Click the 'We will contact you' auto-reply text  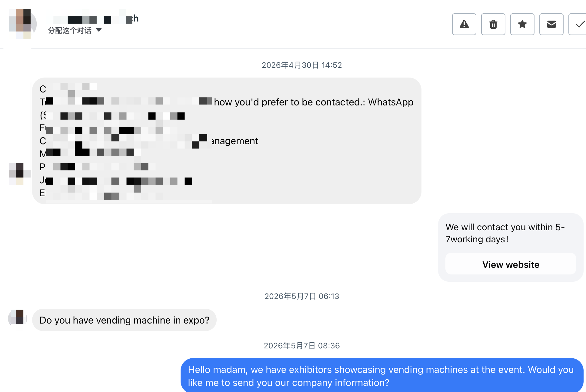[x=505, y=233]
